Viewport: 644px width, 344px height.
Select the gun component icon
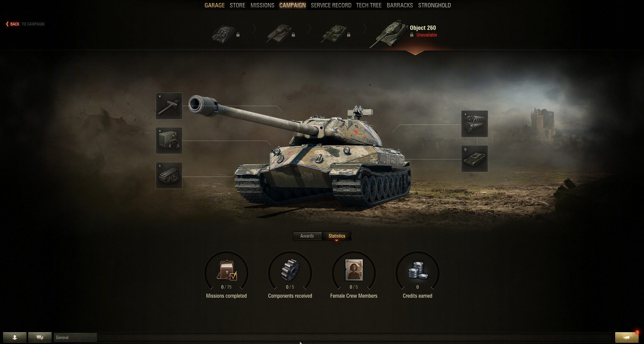point(169,106)
